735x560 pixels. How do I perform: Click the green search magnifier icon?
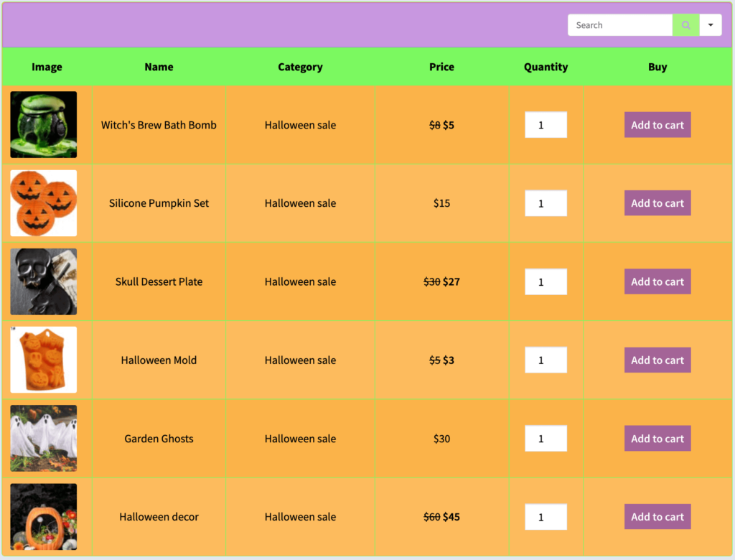[685, 24]
